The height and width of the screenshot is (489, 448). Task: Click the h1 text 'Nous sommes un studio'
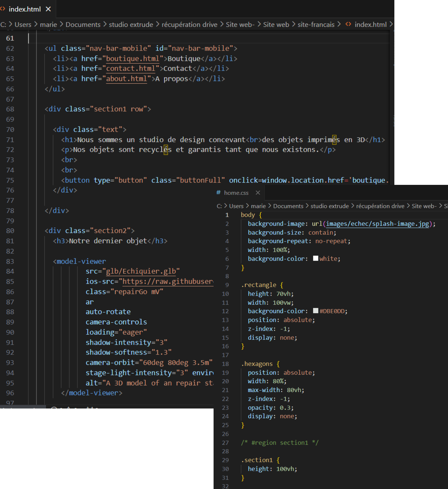click(x=120, y=140)
